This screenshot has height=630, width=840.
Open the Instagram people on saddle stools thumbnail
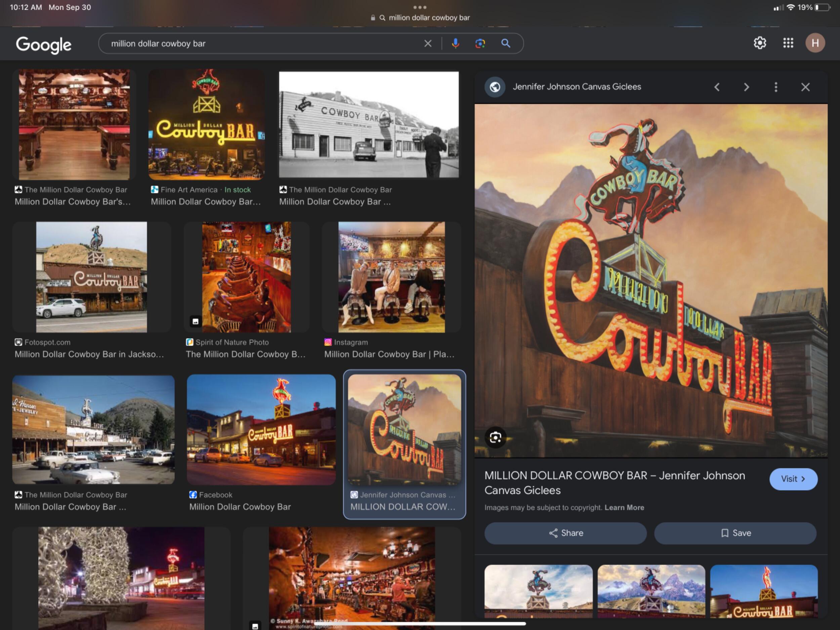pos(391,277)
